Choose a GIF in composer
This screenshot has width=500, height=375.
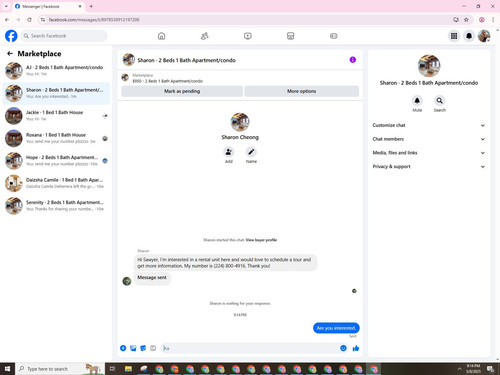point(153,348)
